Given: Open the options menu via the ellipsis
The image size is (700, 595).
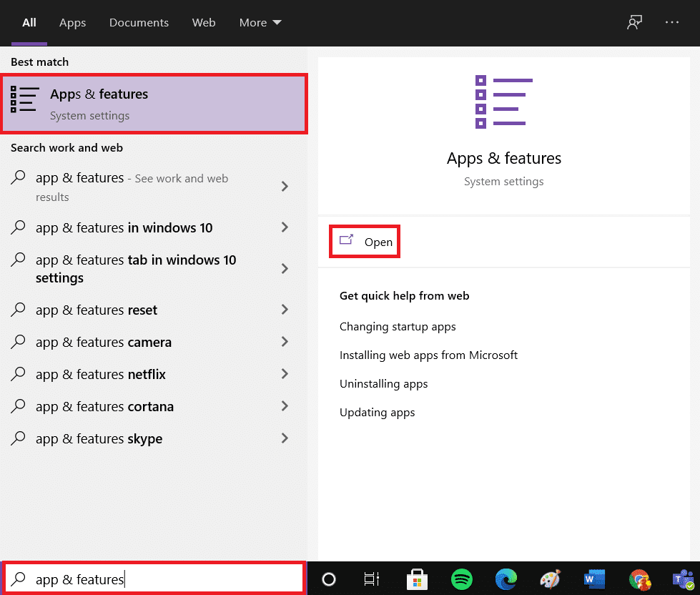Looking at the screenshot, I should coord(671,22).
